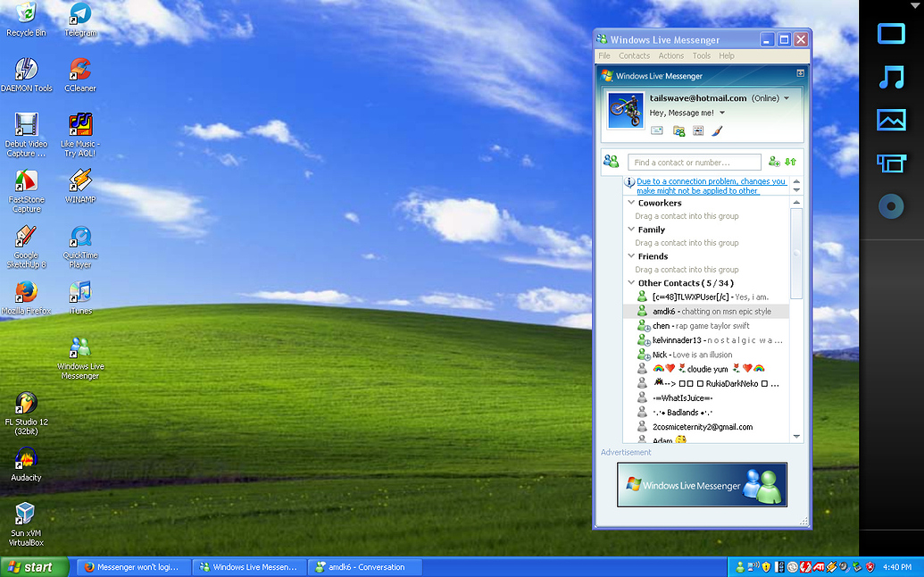This screenshot has width=924, height=577.
Task: Click the Find a contact or number field
Action: tap(695, 162)
